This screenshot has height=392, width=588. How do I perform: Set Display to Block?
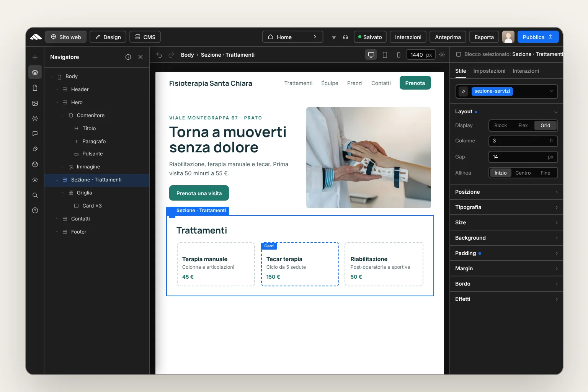tap(500, 126)
